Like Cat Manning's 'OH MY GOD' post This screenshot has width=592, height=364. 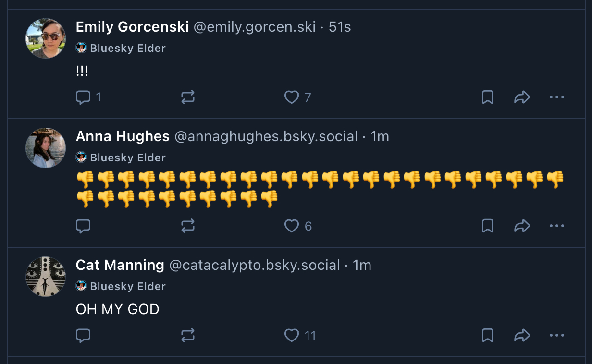(292, 336)
